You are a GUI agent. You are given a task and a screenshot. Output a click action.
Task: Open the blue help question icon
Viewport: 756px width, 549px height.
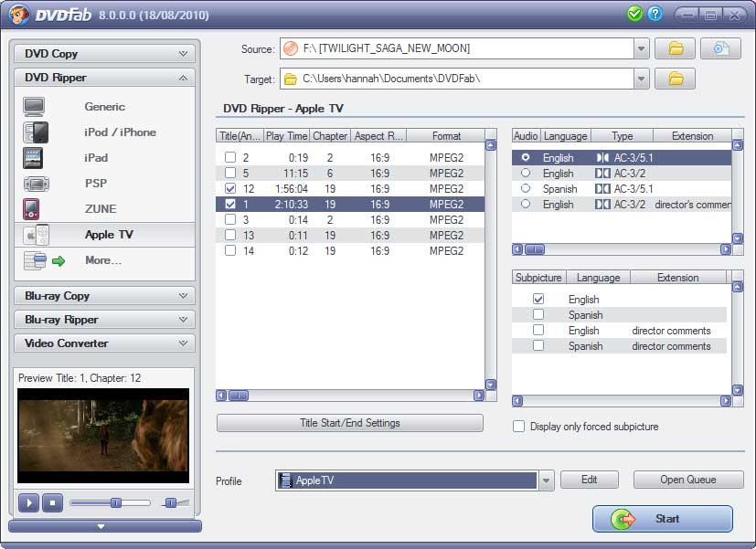tap(655, 14)
